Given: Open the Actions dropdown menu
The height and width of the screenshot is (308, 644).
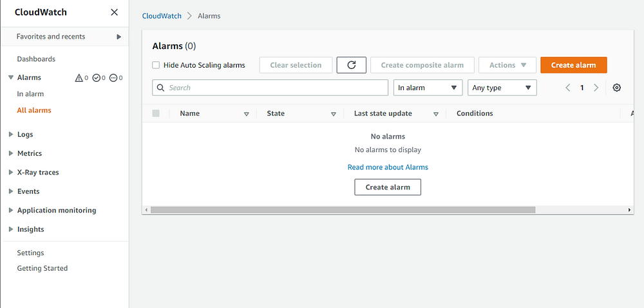Looking at the screenshot, I should [x=507, y=65].
